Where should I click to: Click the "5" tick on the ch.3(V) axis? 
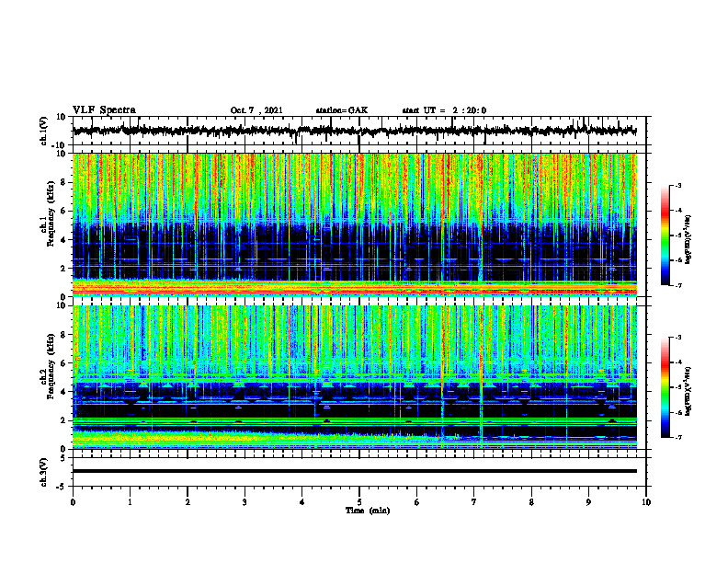point(63,458)
